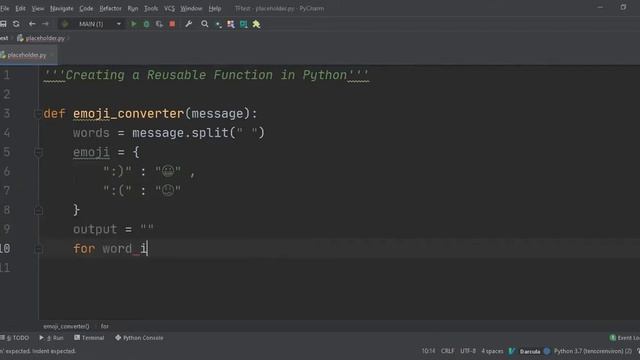Click the function name emoji_converter in code

pos(129,113)
